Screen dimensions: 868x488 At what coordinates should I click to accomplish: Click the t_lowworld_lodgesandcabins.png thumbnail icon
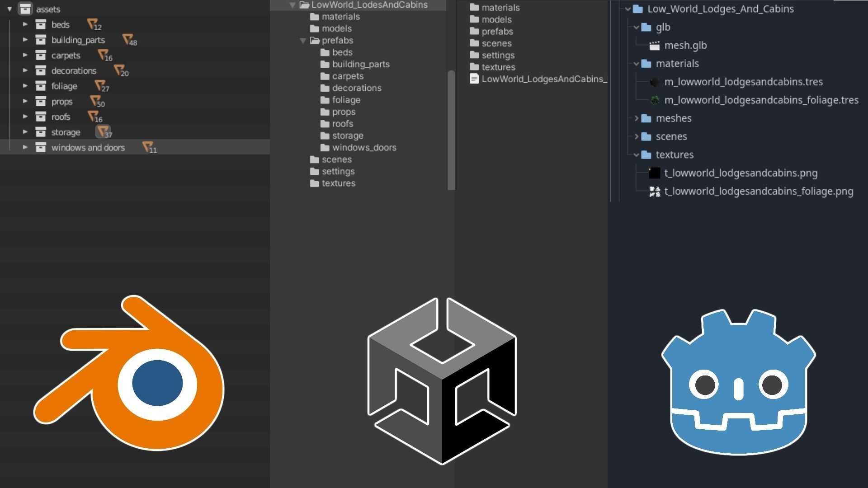pos(654,173)
